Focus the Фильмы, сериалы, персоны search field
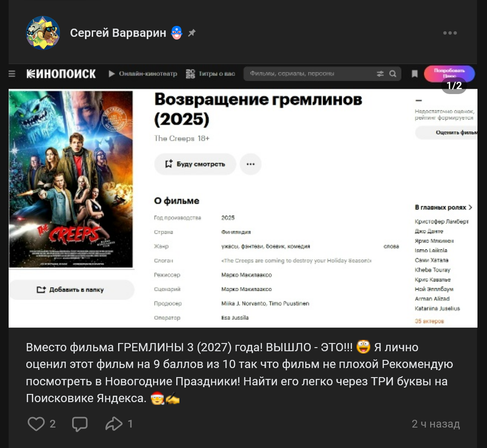Viewport: 487px width, 448px height. click(311, 74)
